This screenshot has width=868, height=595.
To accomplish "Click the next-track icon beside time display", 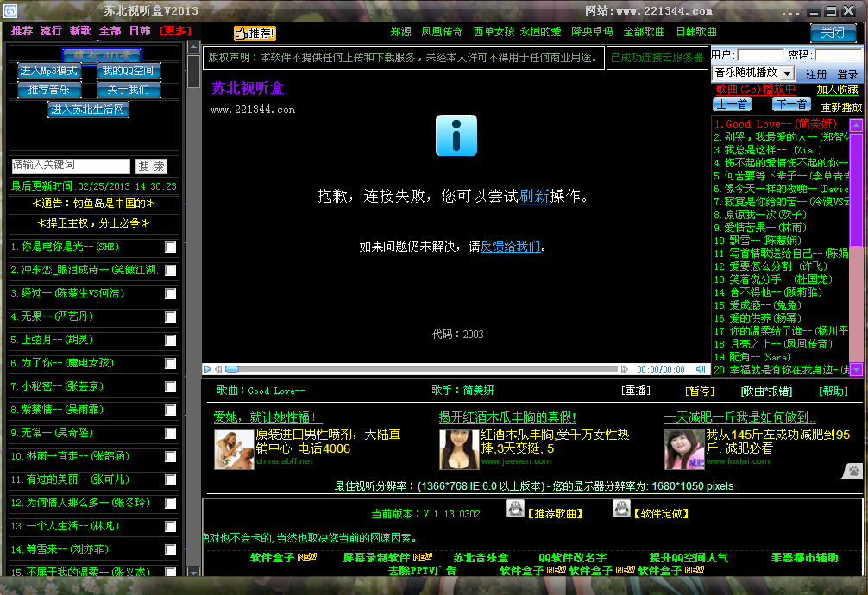I will pyautogui.click(x=625, y=369).
